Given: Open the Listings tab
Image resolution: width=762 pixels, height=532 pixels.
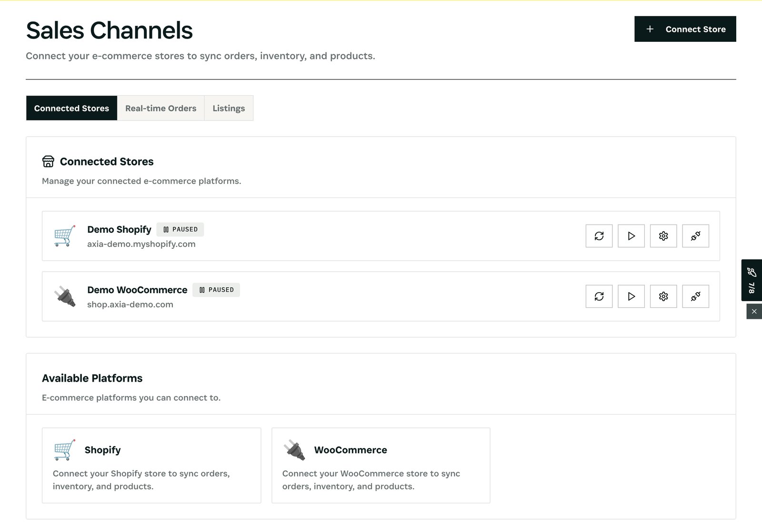Looking at the screenshot, I should 229,108.
